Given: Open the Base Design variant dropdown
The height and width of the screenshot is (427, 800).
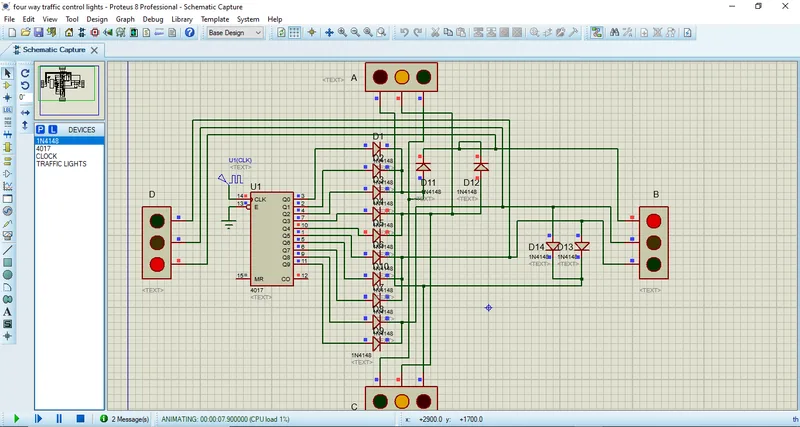Looking at the screenshot, I should pyautogui.click(x=235, y=33).
